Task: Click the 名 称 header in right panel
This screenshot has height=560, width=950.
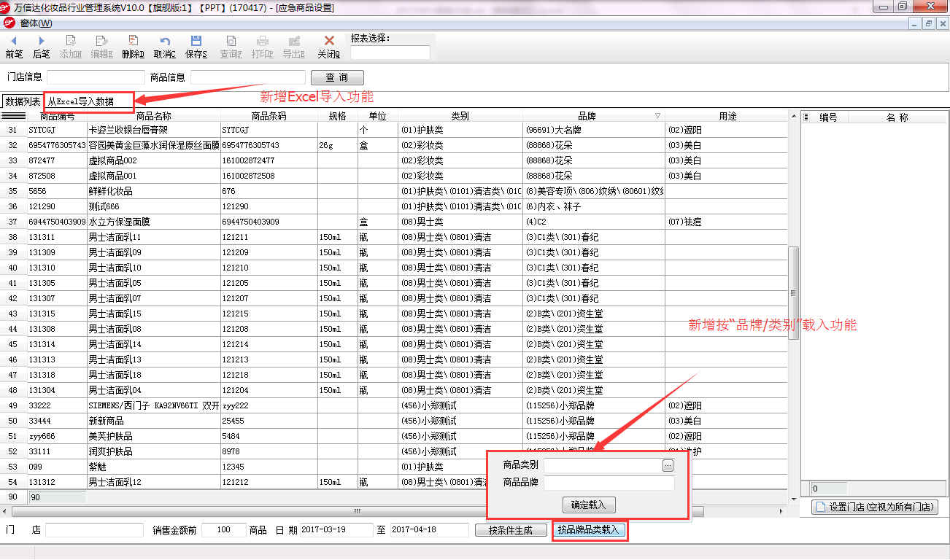Action: [897, 117]
